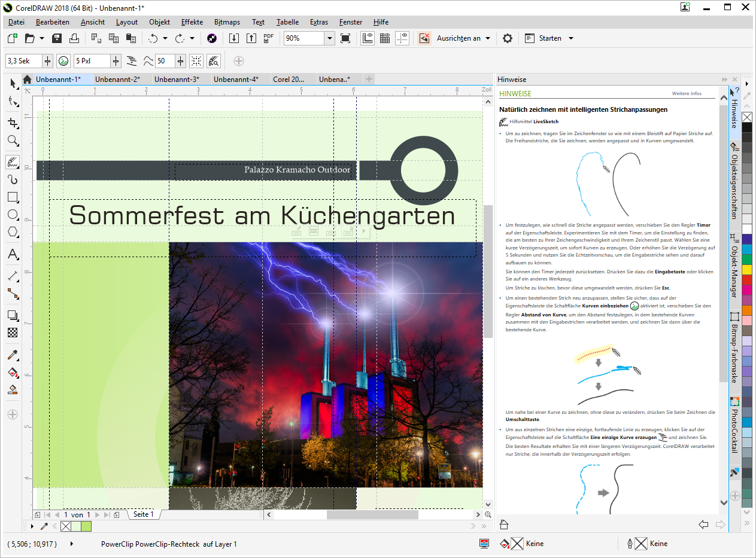Choose the Rectangle tool

pos(13,197)
